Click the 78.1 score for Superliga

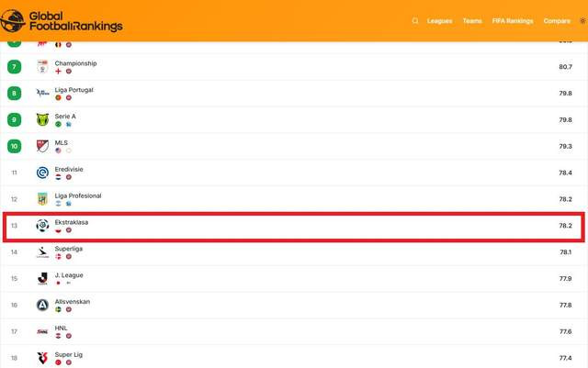pos(566,252)
